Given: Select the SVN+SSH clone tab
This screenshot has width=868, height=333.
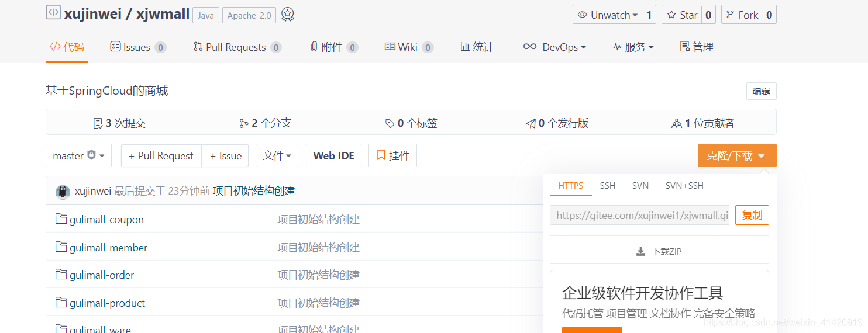Looking at the screenshot, I should 684,186.
